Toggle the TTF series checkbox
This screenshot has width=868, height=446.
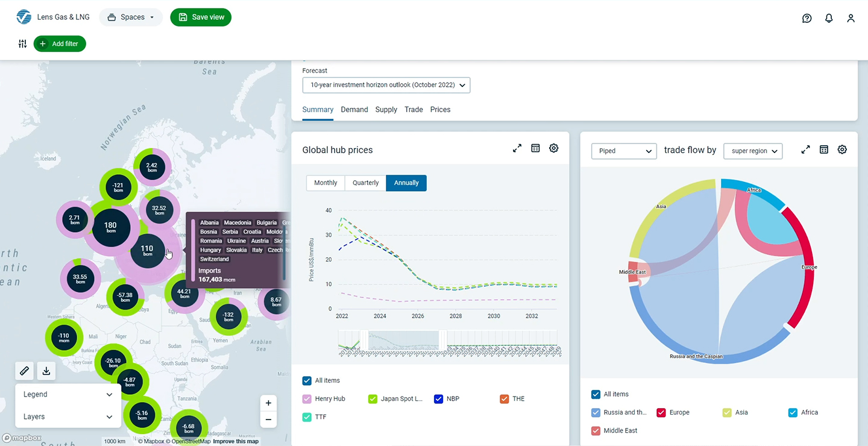307,416
